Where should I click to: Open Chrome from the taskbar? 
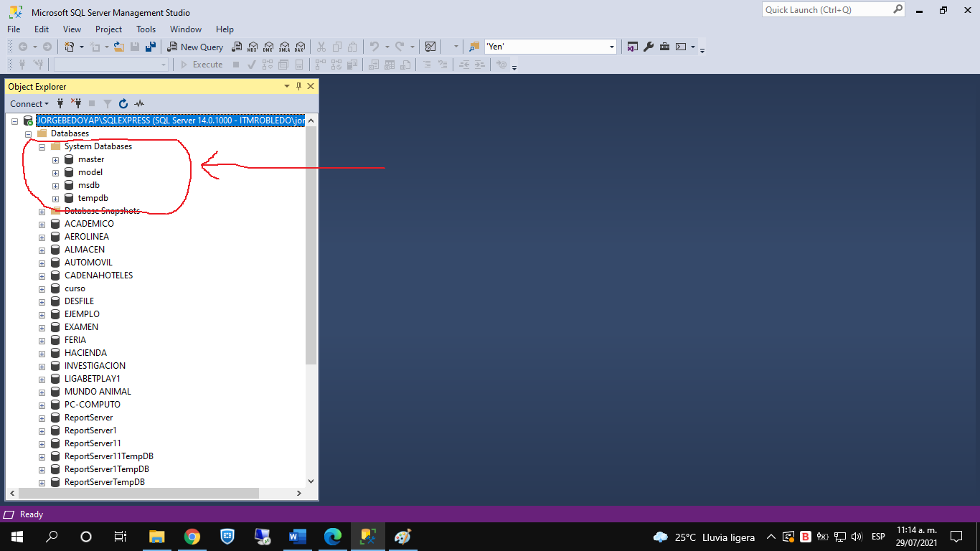(x=192, y=537)
